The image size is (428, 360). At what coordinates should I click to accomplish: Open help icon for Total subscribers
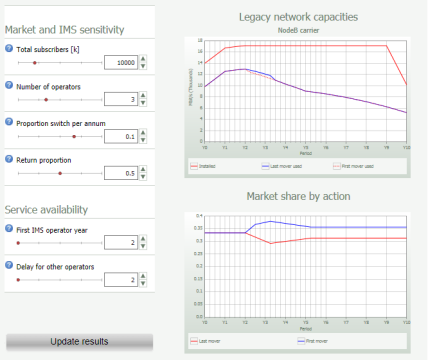pyautogui.click(x=9, y=48)
